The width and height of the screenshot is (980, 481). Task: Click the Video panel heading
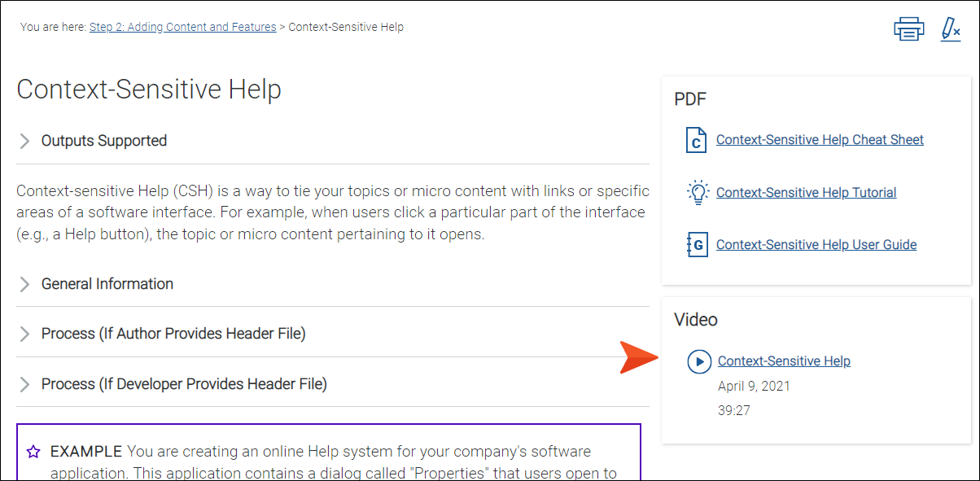696,320
